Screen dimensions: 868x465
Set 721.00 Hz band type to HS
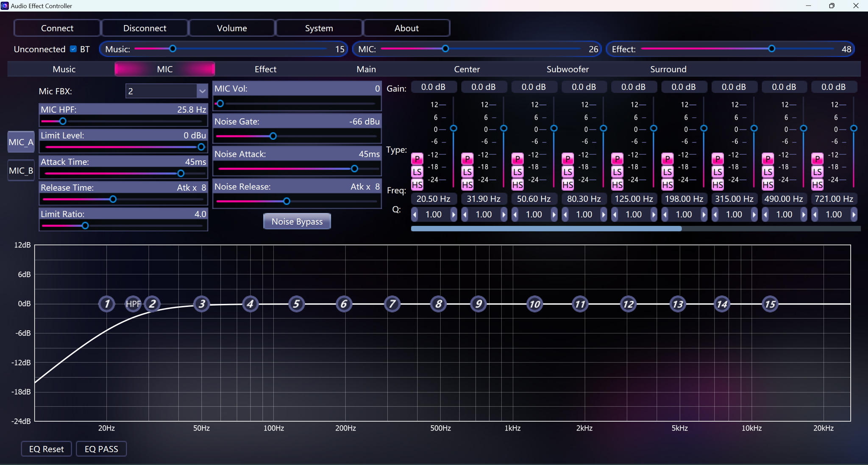pyautogui.click(x=817, y=185)
